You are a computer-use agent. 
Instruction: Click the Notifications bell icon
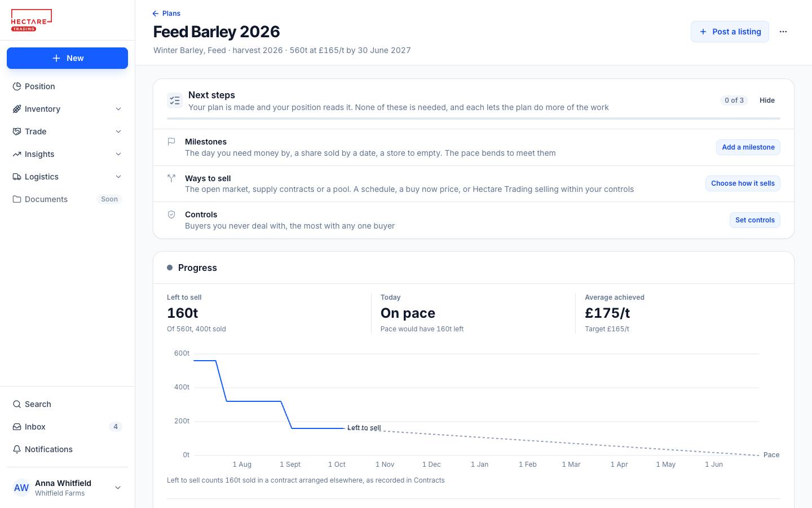(x=17, y=449)
